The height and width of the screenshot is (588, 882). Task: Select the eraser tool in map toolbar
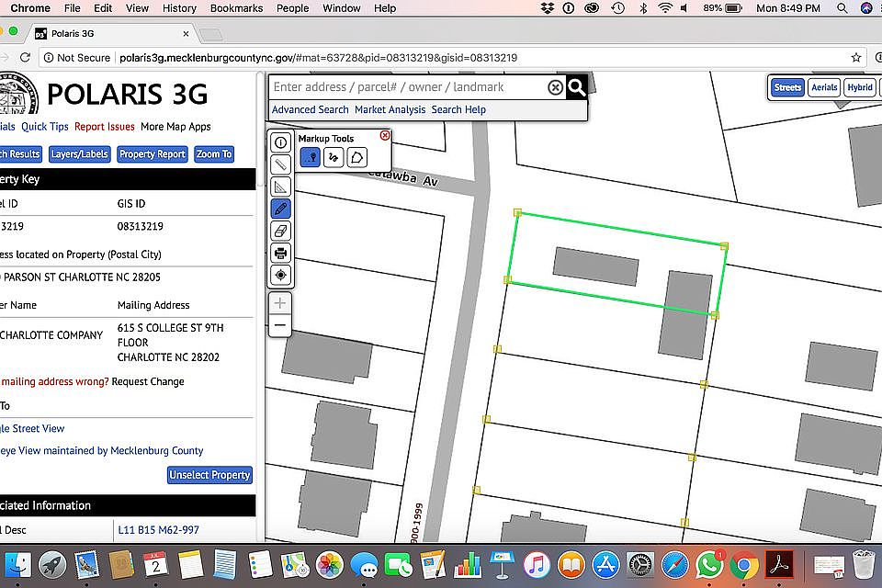(281, 231)
